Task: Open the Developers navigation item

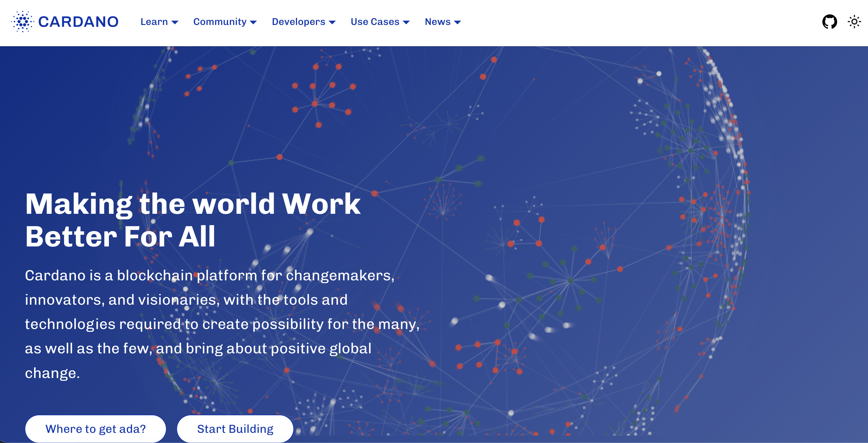Action: tap(298, 22)
